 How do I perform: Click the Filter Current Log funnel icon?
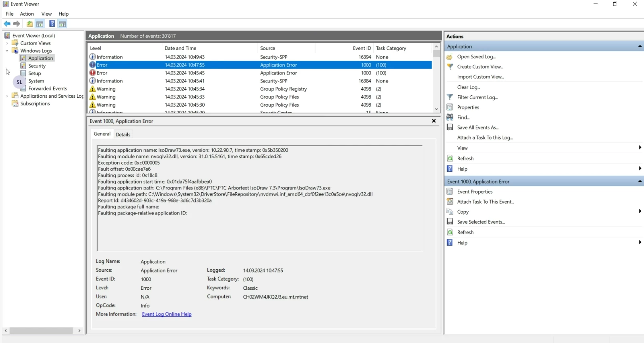pos(450,97)
